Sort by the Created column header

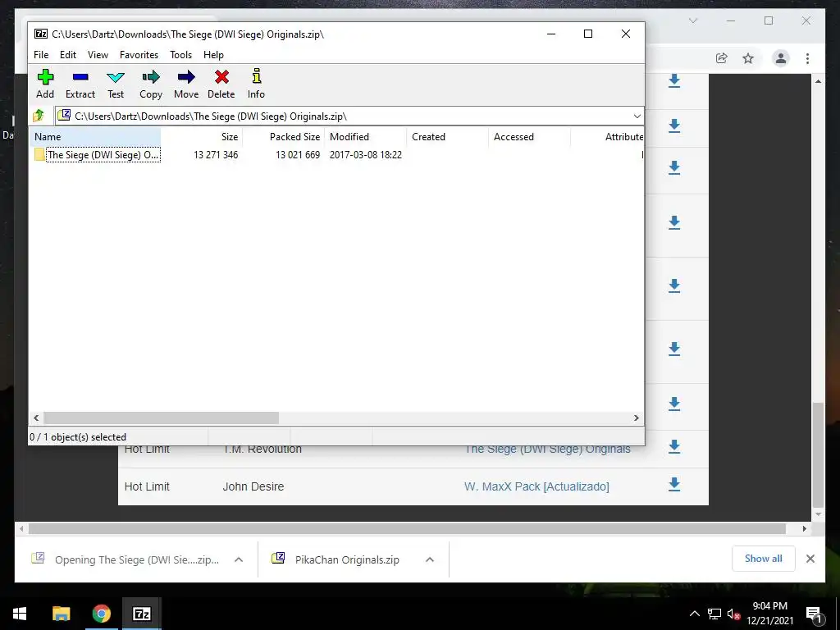[x=448, y=137]
